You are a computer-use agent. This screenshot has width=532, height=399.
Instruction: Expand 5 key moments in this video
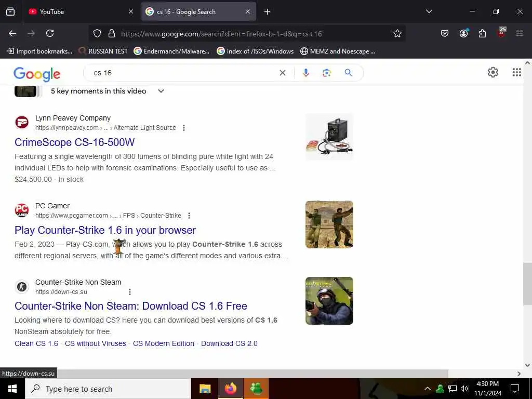pyautogui.click(x=161, y=91)
